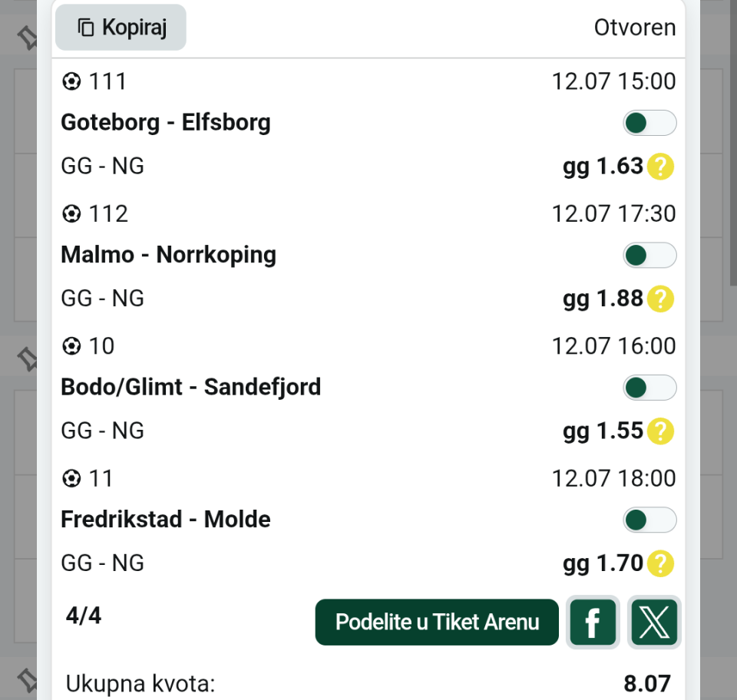The width and height of the screenshot is (737, 700).
Task: Share ticket on X
Action: (x=654, y=622)
